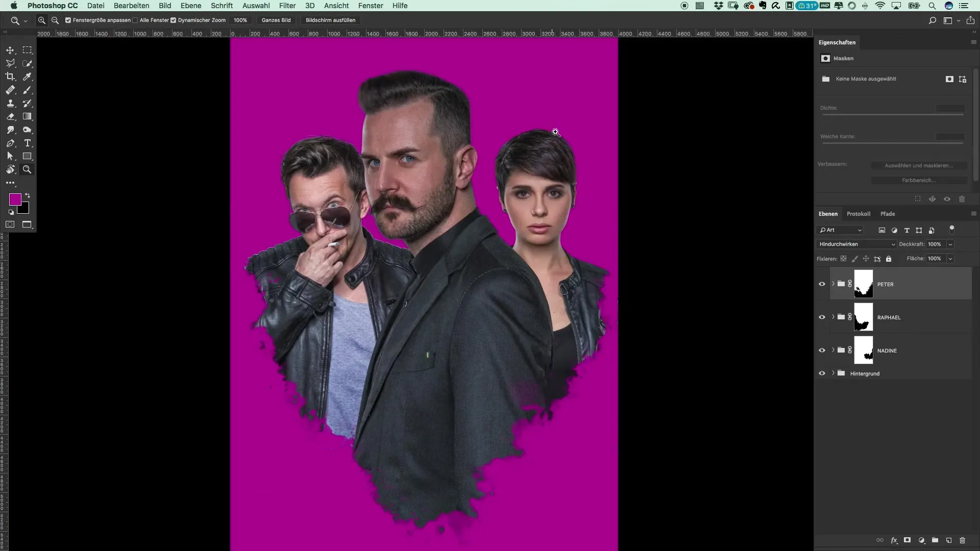Select the Brush tool

click(27, 90)
